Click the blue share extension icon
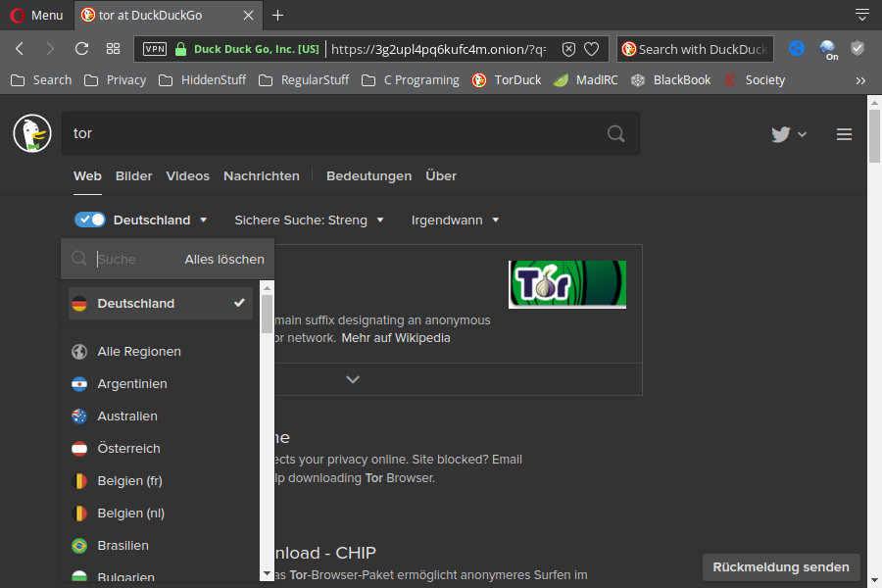The height and width of the screenshot is (588, 882). [796, 48]
